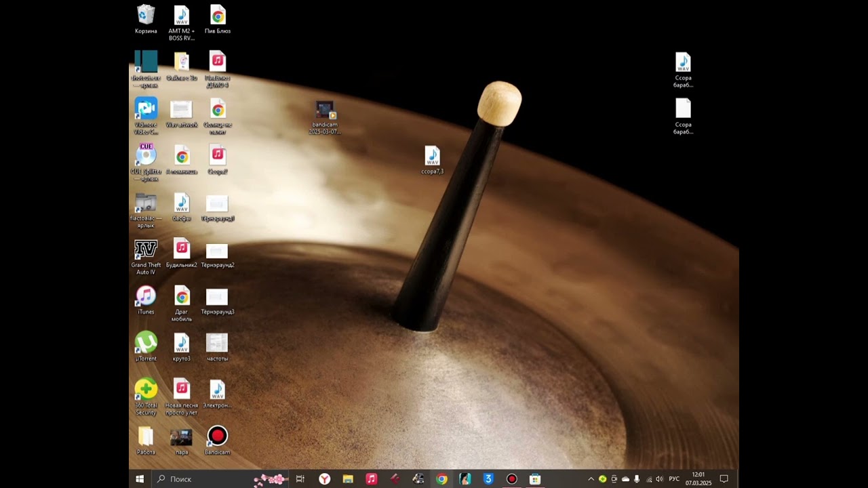Screen dimensions: 868x488
Task: Open the Корзина recycle bin
Action: [146, 19]
